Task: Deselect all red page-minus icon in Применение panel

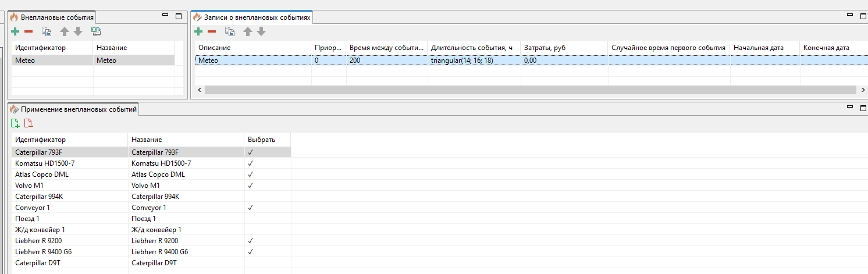Action: pos(29,123)
